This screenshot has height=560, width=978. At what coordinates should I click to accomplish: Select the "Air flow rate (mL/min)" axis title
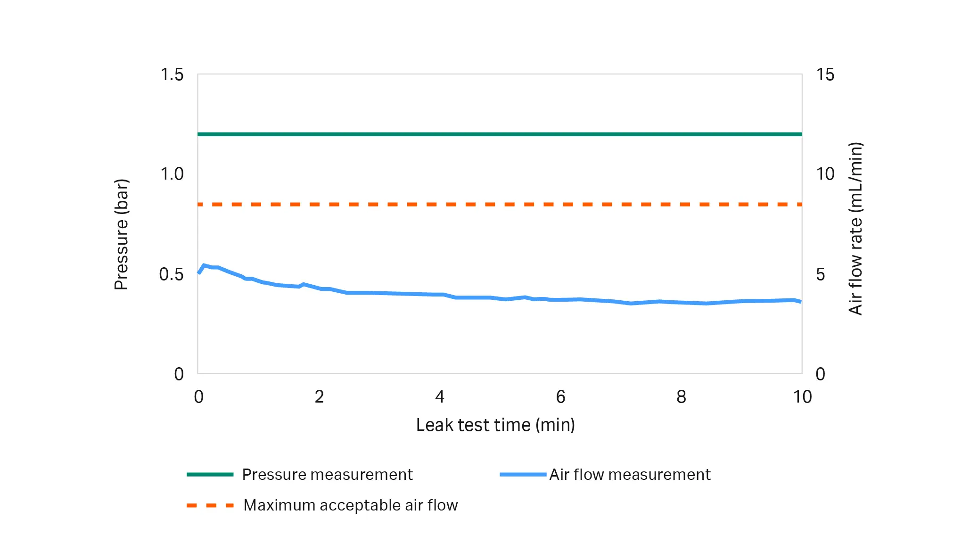click(x=855, y=229)
